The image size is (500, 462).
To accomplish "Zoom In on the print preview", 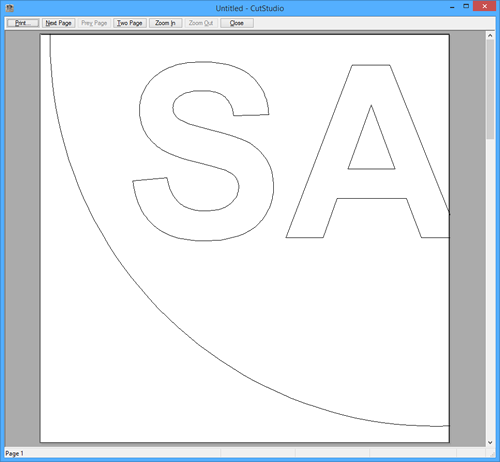I will 165,23.
